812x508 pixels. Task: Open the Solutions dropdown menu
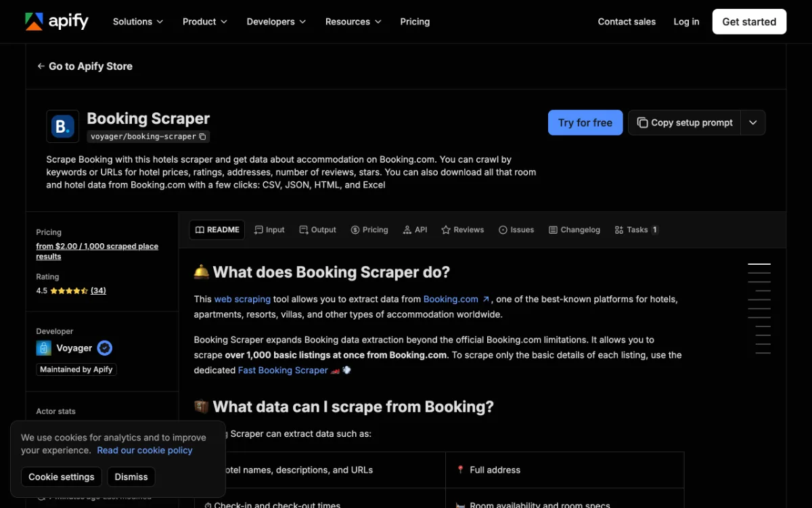(x=138, y=22)
